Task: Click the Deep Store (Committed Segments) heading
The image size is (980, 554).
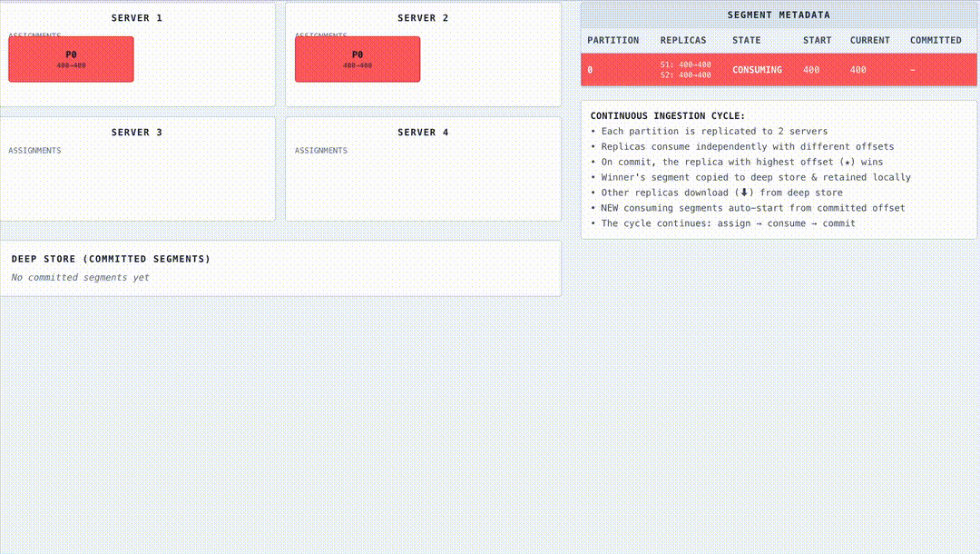Action: pos(111,259)
